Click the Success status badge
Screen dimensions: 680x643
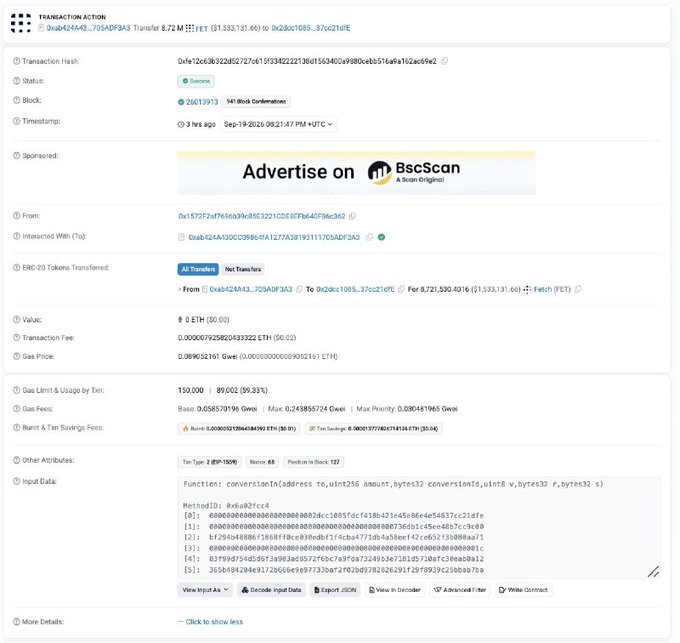tap(196, 81)
